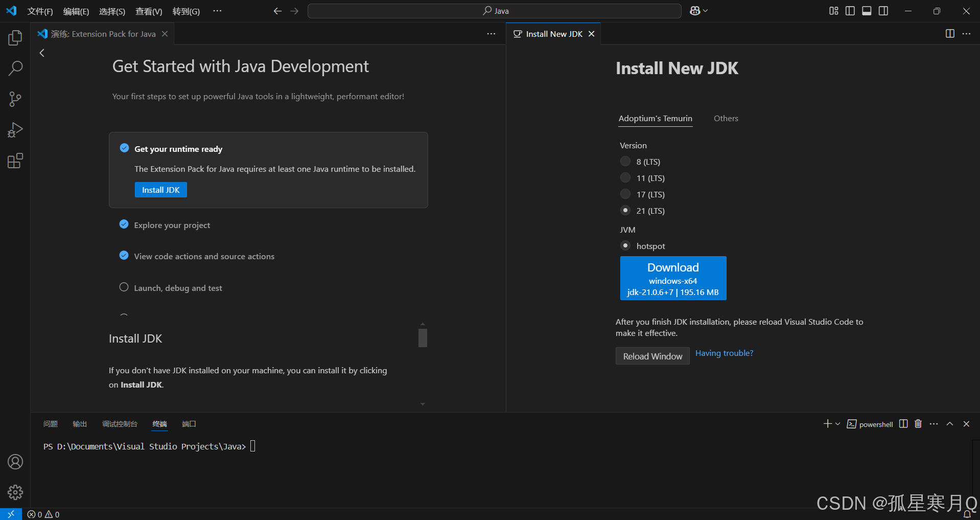Click the notifications bell in status bar
This screenshot has width=980, height=520.
[x=967, y=514]
